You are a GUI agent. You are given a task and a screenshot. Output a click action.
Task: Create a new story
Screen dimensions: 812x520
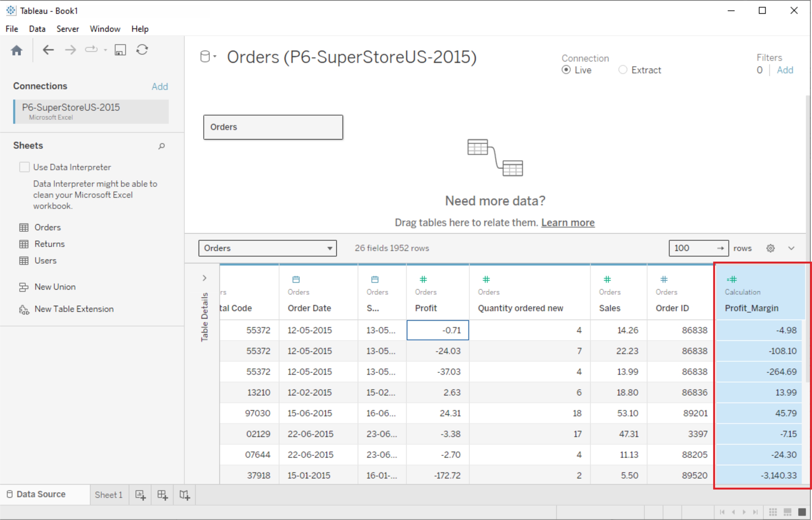[x=185, y=495]
